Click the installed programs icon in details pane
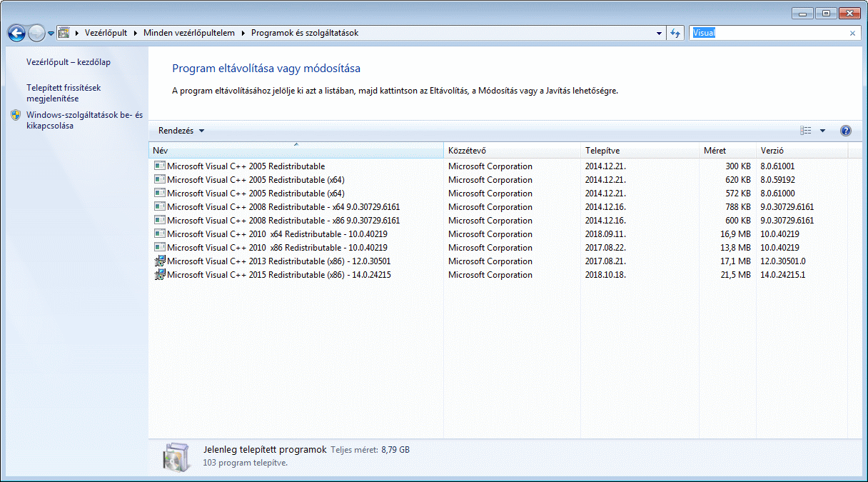The width and height of the screenshot is (868, 482). click(x=176, y=458)
